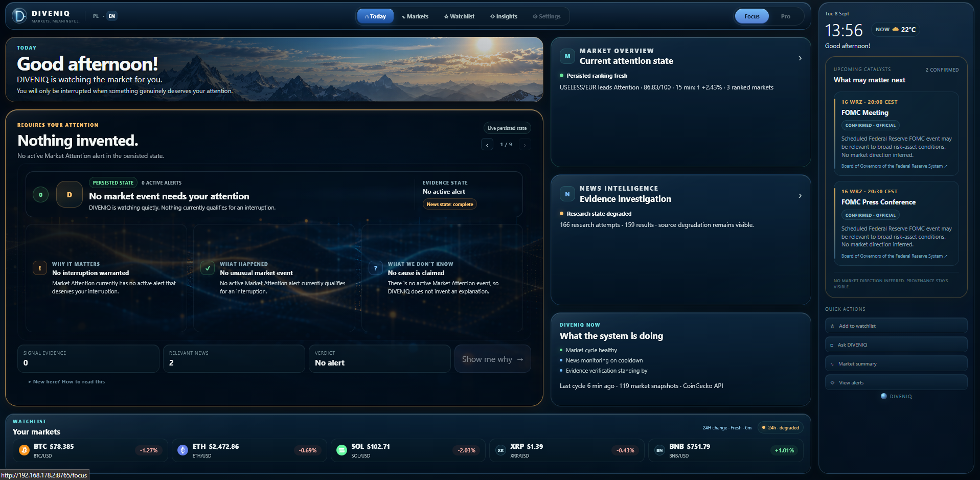Click the BNB +1.01% change badge
Image resolution: width=980 pixels, height=480 pixels.
click(x=784, y=450)
